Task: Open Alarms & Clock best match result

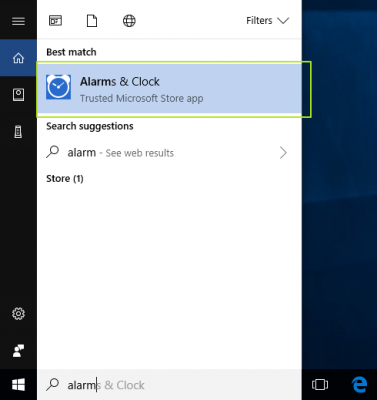Action: (x=169, y=89)
